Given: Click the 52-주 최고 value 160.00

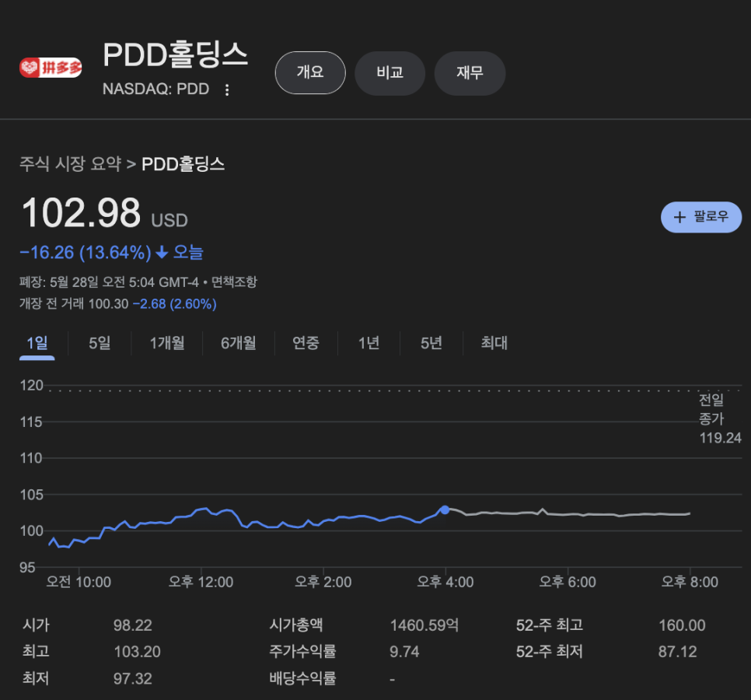Looking at the screenshot, I should coord(682,625).
